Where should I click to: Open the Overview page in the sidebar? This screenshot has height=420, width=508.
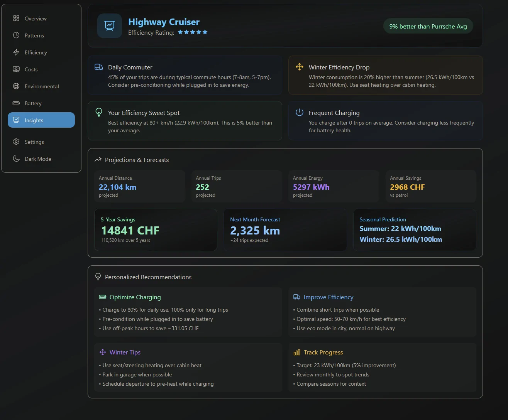(x=41, y=19)
